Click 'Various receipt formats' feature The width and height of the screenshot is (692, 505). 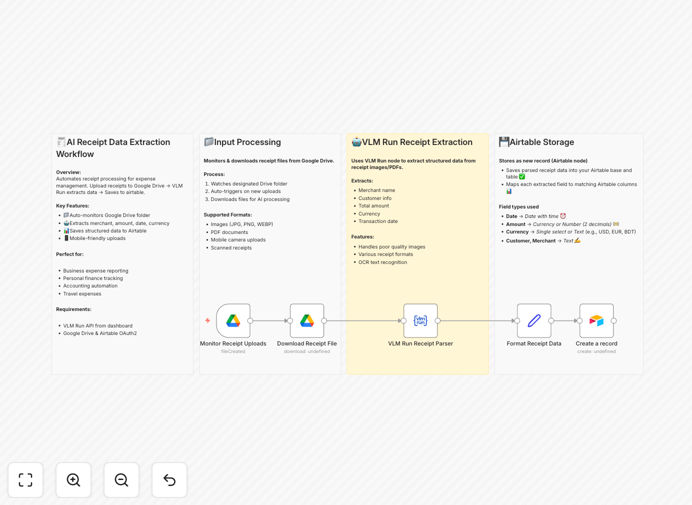point(385,254)
